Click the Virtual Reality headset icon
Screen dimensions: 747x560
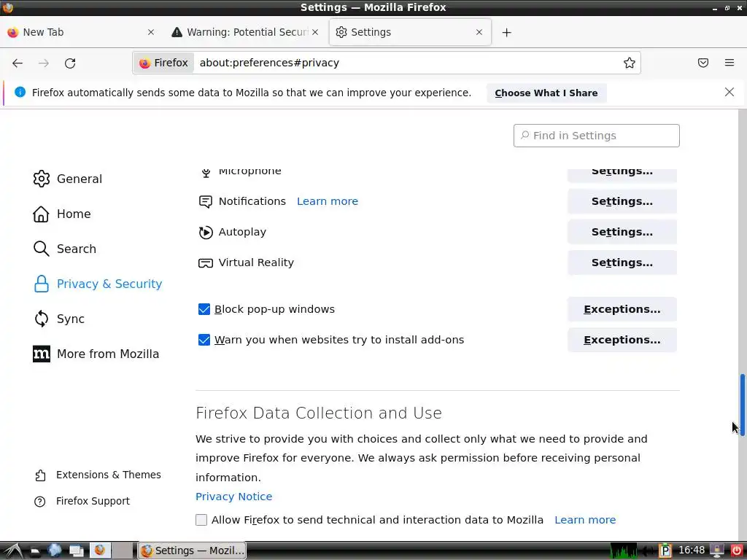(x=205, y=262)
